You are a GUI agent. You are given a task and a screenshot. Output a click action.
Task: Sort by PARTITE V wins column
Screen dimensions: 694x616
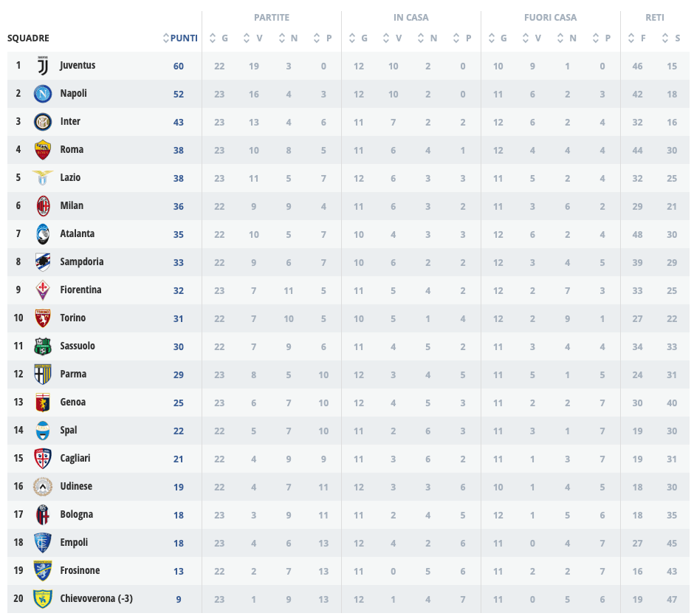pos(253,38)
